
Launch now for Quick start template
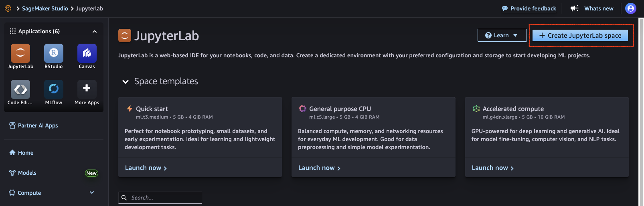pyautogui.click(x=146, y=168)
